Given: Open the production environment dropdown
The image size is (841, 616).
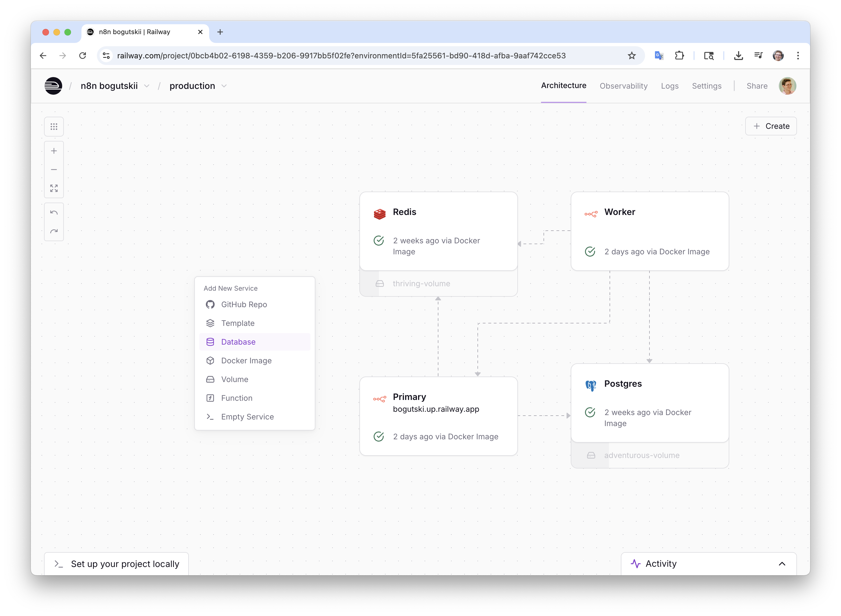Looking at the screenshot, I should pos(224,86).
